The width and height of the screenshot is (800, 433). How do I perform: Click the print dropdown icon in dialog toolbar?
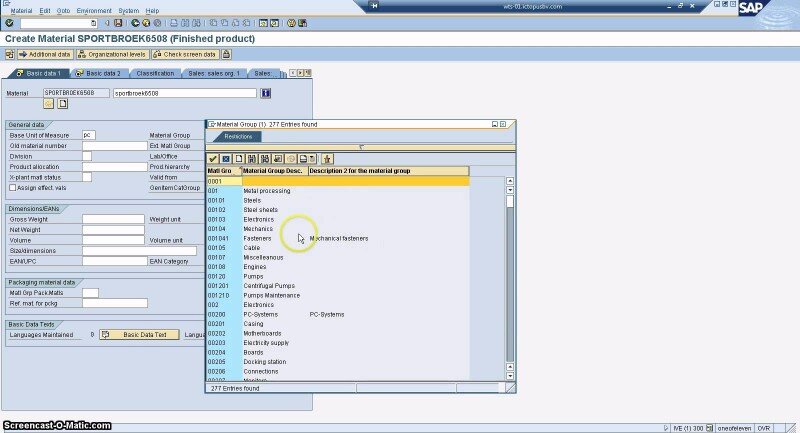[x=304, y=158]
